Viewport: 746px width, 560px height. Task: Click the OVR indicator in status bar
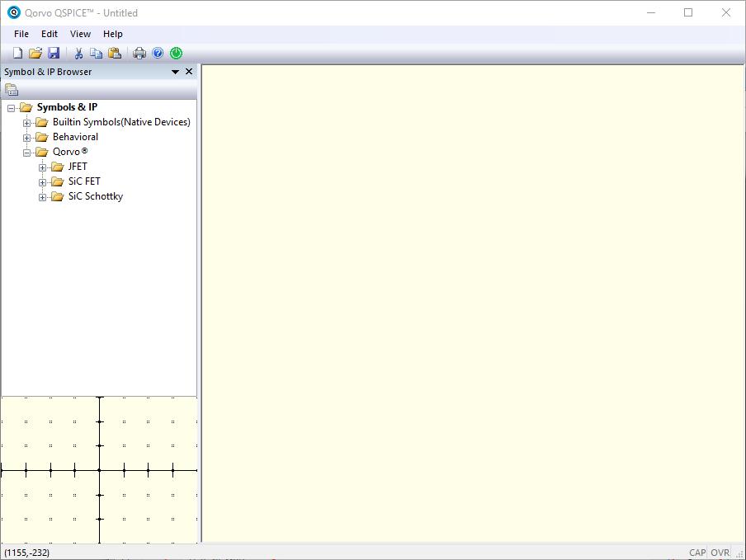(720, 553)
